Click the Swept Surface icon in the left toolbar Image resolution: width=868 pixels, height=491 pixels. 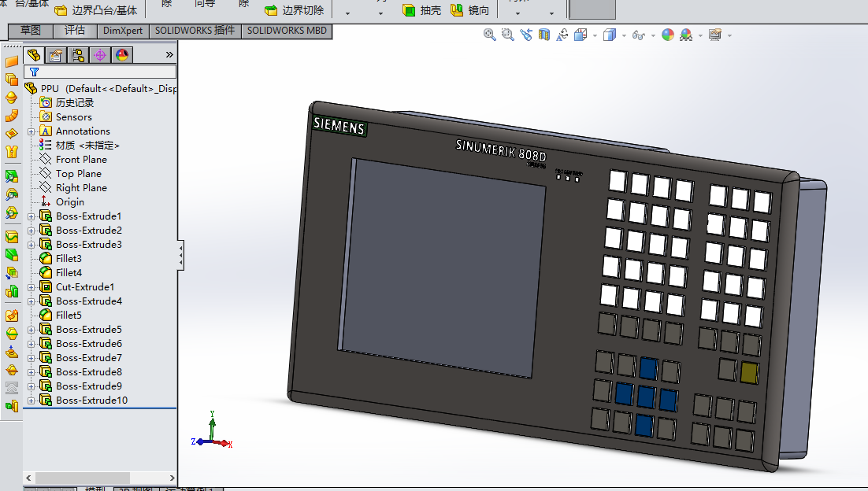12,116
